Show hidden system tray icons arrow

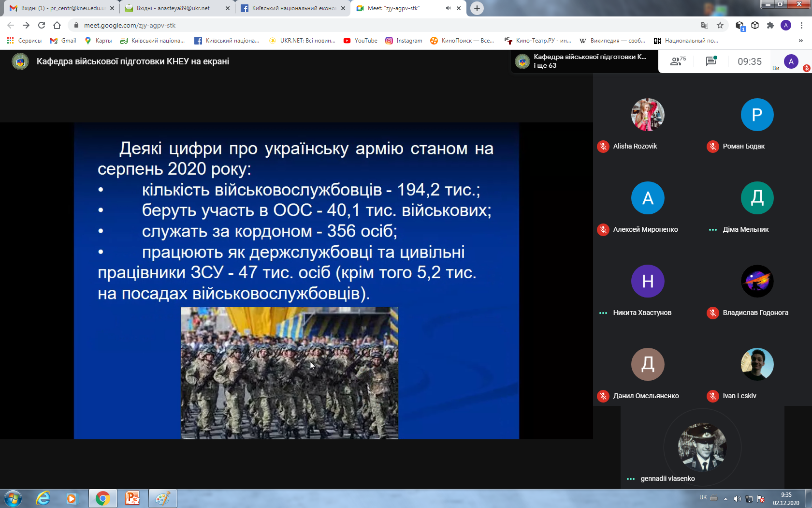[x=725, y=499]
